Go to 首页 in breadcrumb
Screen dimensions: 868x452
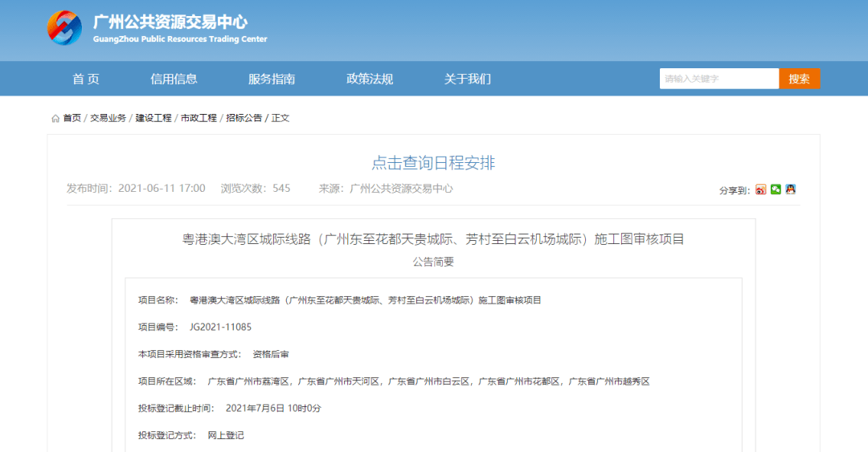(x=72, y=118)
